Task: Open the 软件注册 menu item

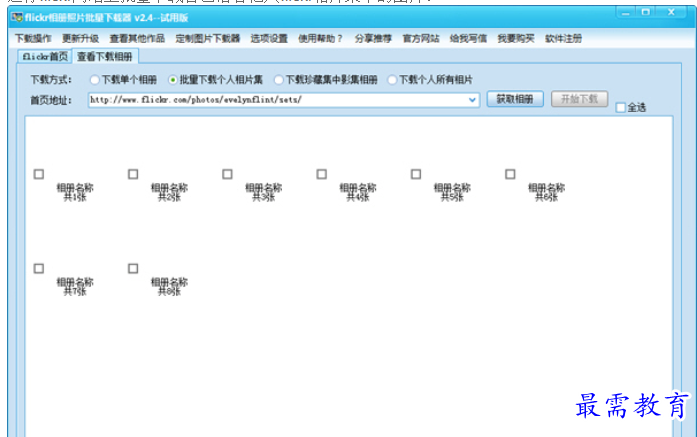Action: (x=563, y=39)
